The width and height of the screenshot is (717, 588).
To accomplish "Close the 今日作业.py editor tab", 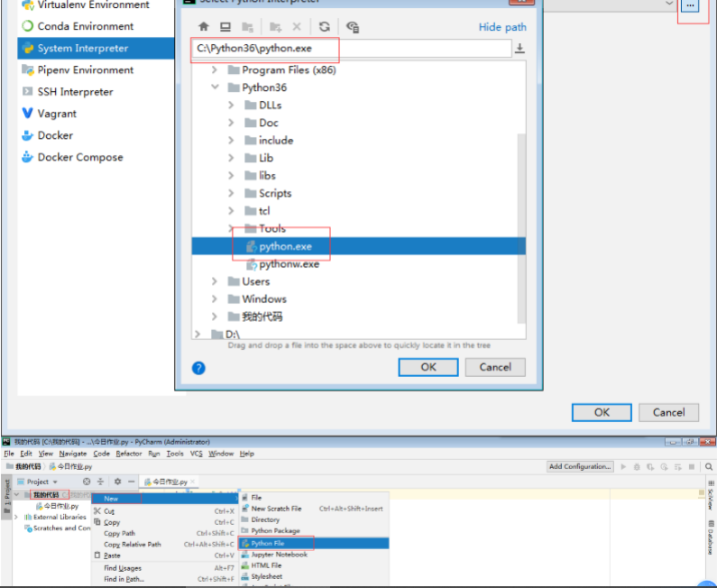I will pyautogui.click(x=192, y=482).
